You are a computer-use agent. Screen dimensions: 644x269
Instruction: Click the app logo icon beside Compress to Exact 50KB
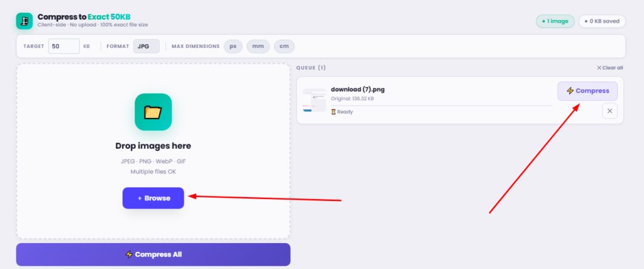point(25,21)
